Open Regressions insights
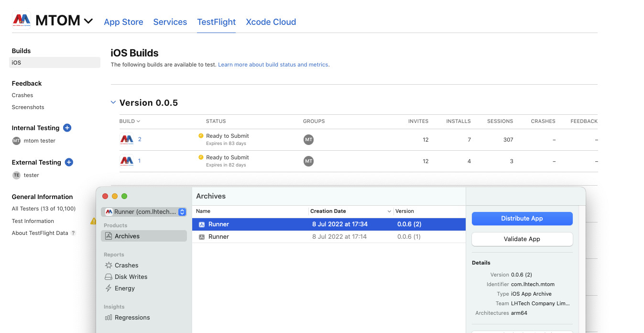The width and height of the screenshot is (644, 333). (x=132, y=317)
